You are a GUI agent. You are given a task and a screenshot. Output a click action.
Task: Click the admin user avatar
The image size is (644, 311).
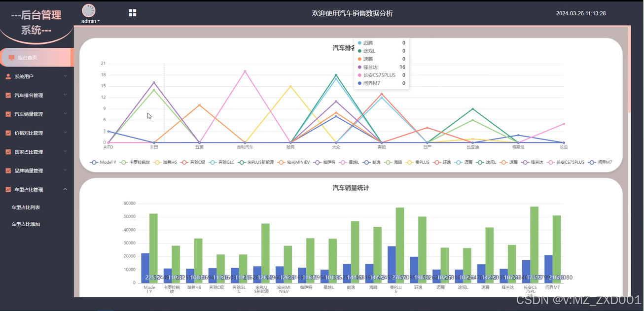click(89, 11)
